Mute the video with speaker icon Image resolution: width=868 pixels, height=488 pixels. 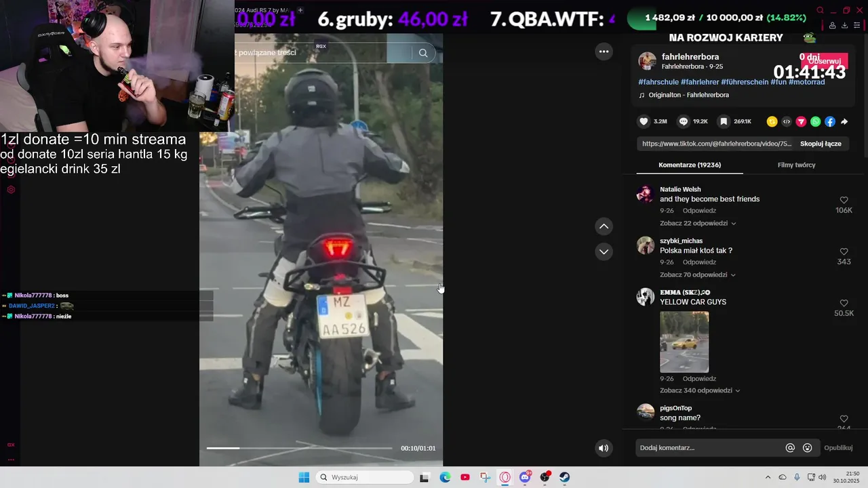tap(604, 448)
